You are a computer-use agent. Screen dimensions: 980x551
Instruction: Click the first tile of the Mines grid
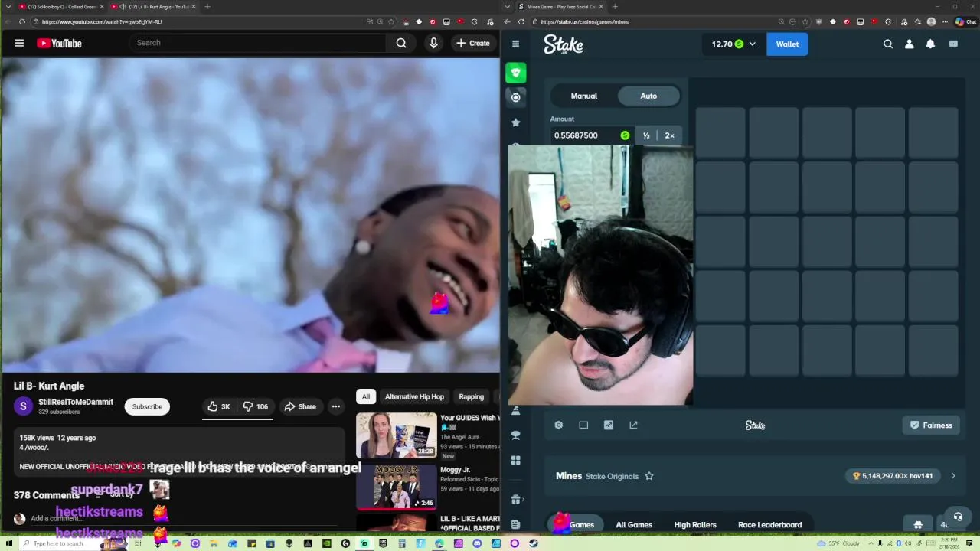pos(720,132)
